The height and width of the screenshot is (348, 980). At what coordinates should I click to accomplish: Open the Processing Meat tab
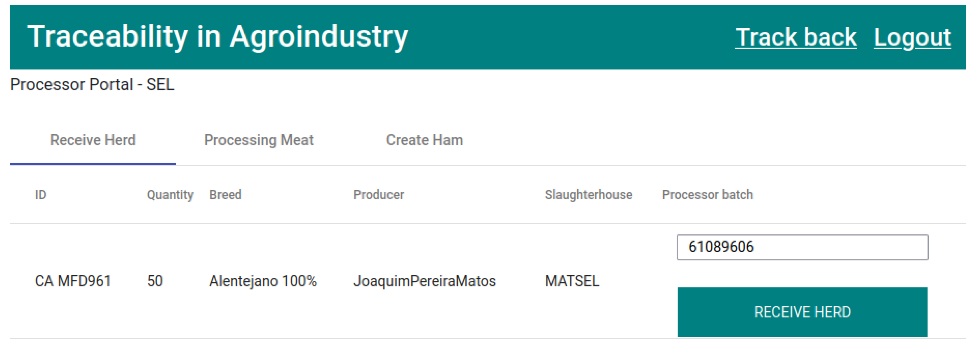[259, 140]
